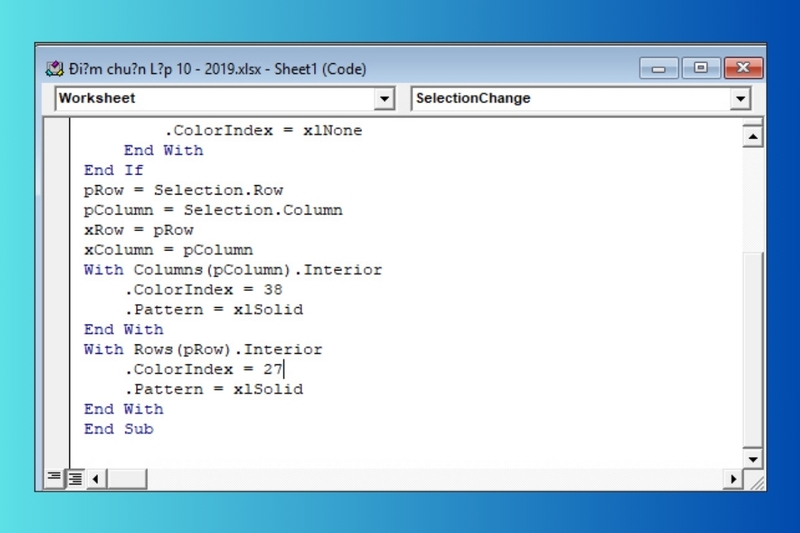Click the horizontal scrollbar thumb
The width and height of the screenshot is (800, 533).
point(127,479)
